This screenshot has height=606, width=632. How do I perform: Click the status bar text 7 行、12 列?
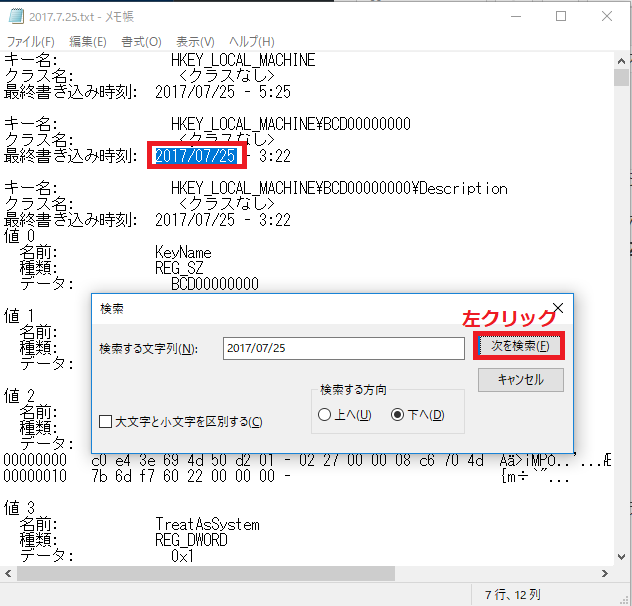tap(513, 595)
